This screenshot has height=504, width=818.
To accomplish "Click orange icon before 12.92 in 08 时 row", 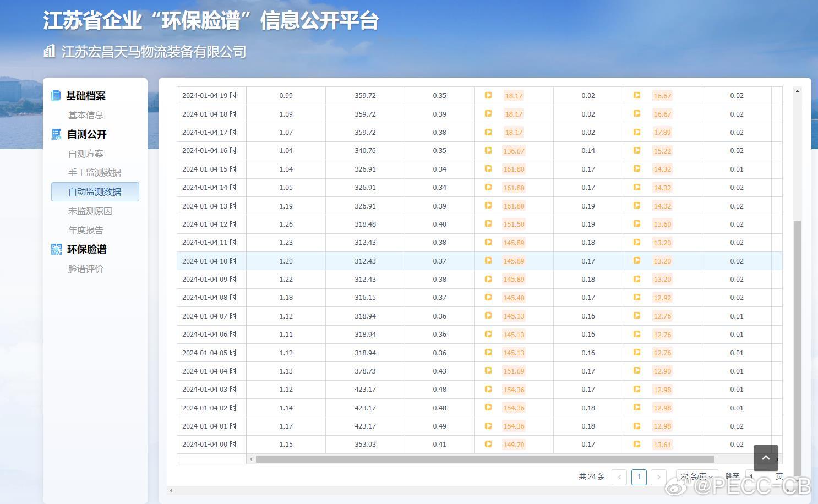I will (637, 297).
